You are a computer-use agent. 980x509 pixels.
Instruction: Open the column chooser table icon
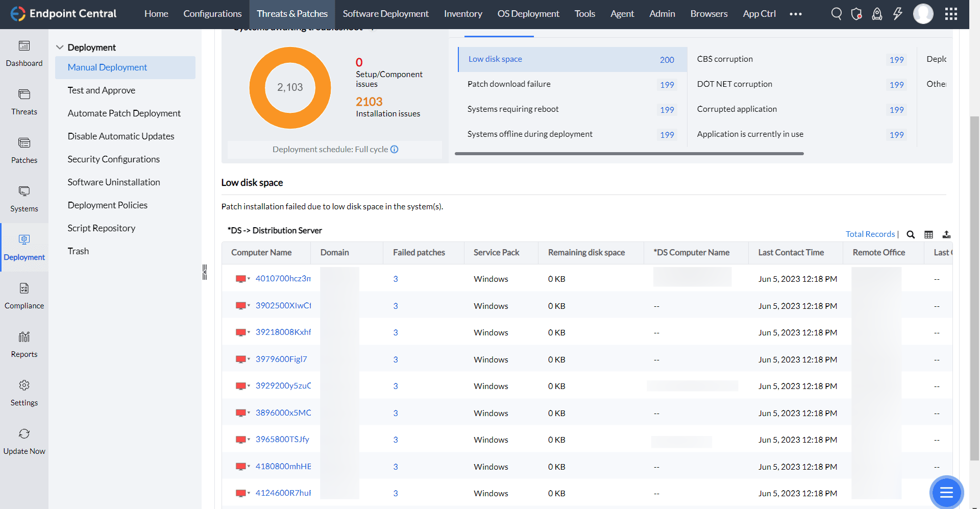pyautogui.click(x=928, y=234)
